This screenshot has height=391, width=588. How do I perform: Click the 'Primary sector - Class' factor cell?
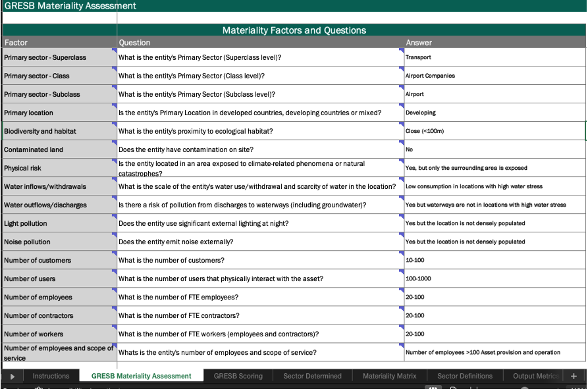[60, 76]
